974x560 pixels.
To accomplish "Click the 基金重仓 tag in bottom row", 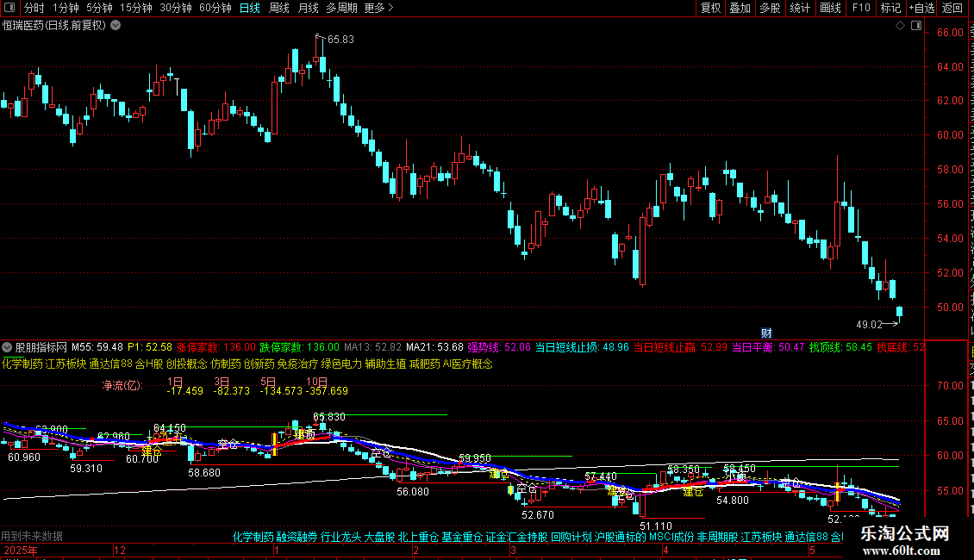I will click(461, 537).
